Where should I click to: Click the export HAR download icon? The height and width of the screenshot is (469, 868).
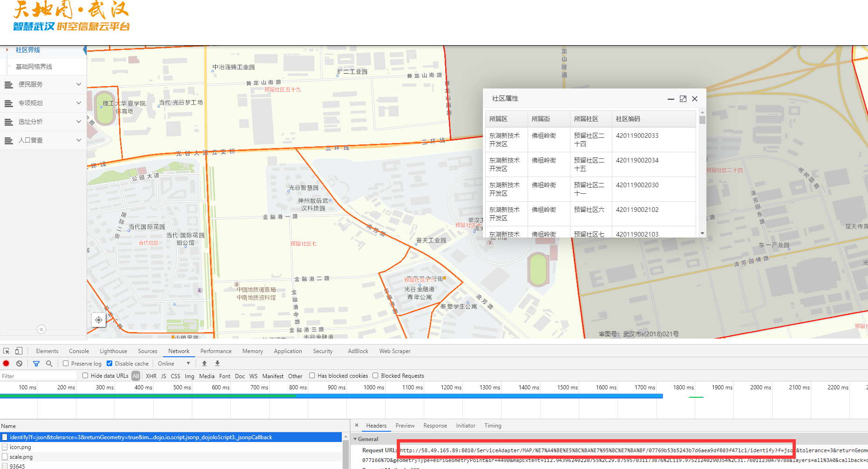[x=217, y=363]
